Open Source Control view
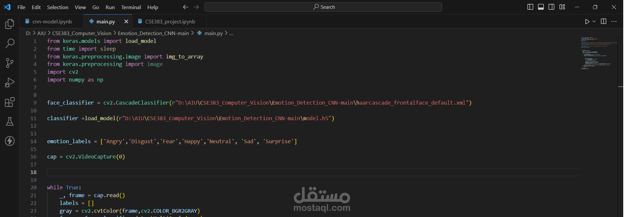Screen dimensions: 644x217 click(10, 63)
